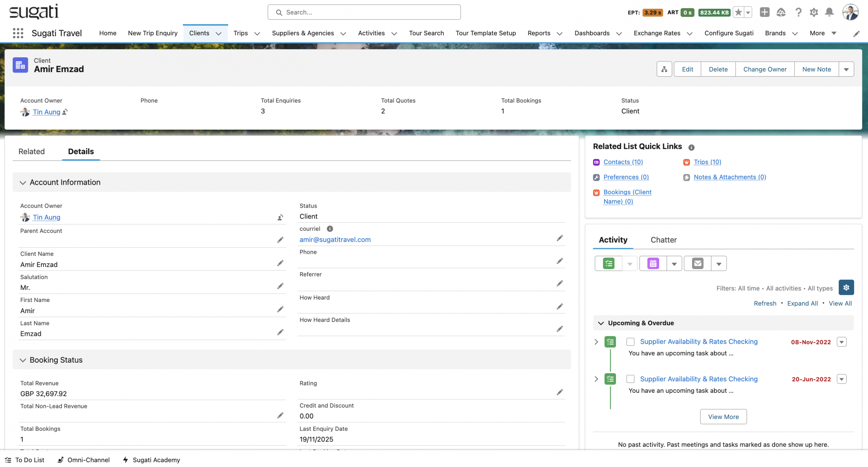Click the new event calendar icon
Viewport: 868px width, 467px height.
[653, 263]
